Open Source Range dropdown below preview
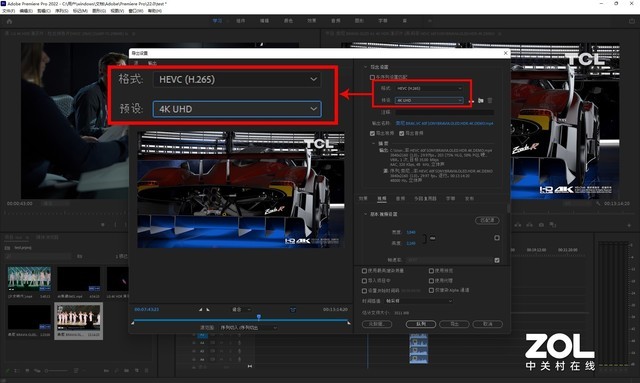This screenshot has width=640, height=383. pyautogui.click(x=249, y=328)
